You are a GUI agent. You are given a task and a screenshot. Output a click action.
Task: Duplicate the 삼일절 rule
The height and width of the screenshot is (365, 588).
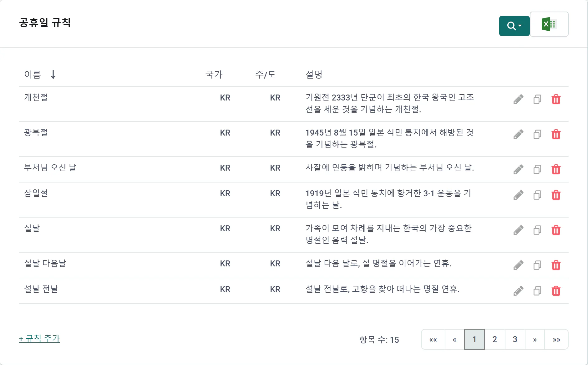(537, 195)
